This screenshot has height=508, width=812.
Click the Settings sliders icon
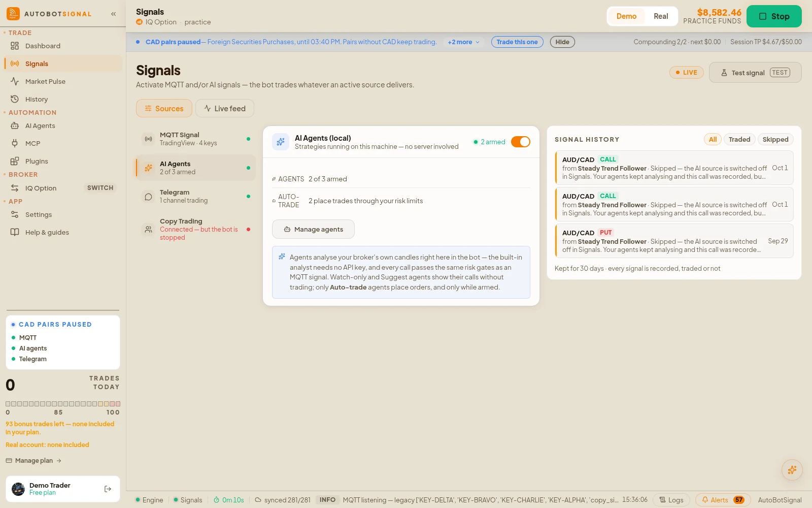pyautogui.click(x=15, y=214)
